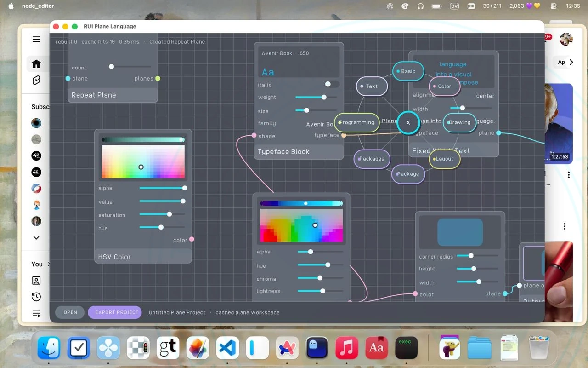
Task: Adjust the size slider in Typeface Block
Action: point(316,110)
